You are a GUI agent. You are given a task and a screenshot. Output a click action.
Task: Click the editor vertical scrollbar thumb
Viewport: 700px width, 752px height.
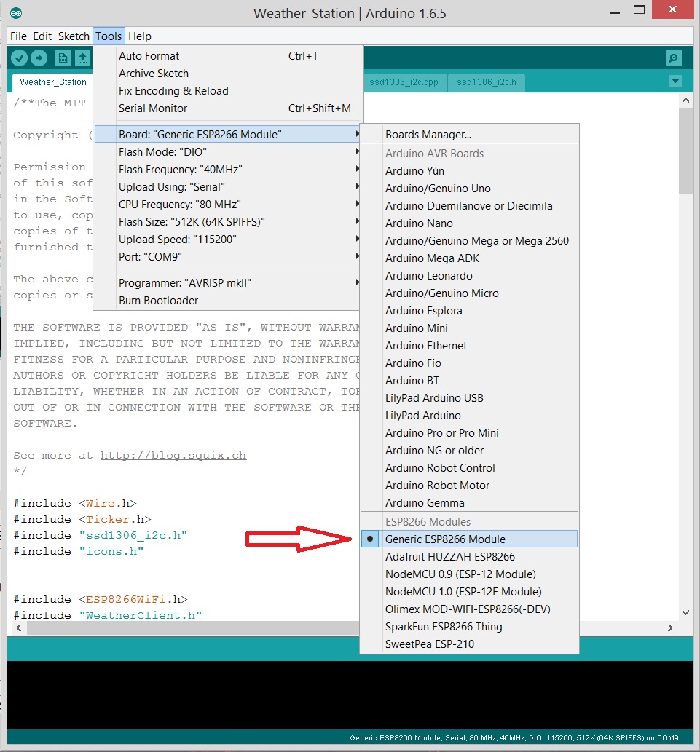[686, 151]
